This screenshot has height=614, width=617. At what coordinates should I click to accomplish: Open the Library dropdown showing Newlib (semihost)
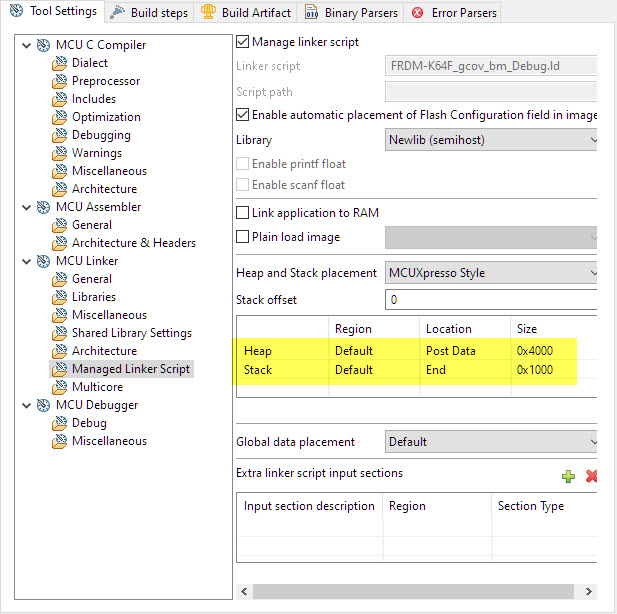click(x=491, y=140)
